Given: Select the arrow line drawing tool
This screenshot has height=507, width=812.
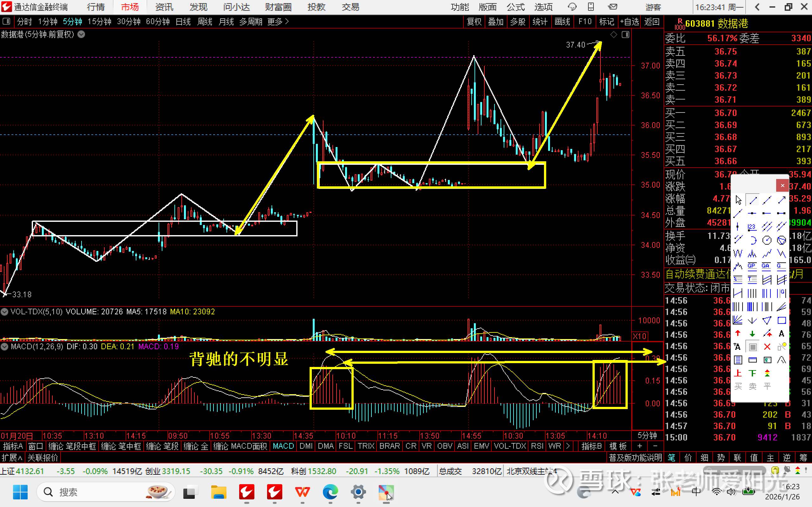Looking at the screenshot, I should 782,200.
